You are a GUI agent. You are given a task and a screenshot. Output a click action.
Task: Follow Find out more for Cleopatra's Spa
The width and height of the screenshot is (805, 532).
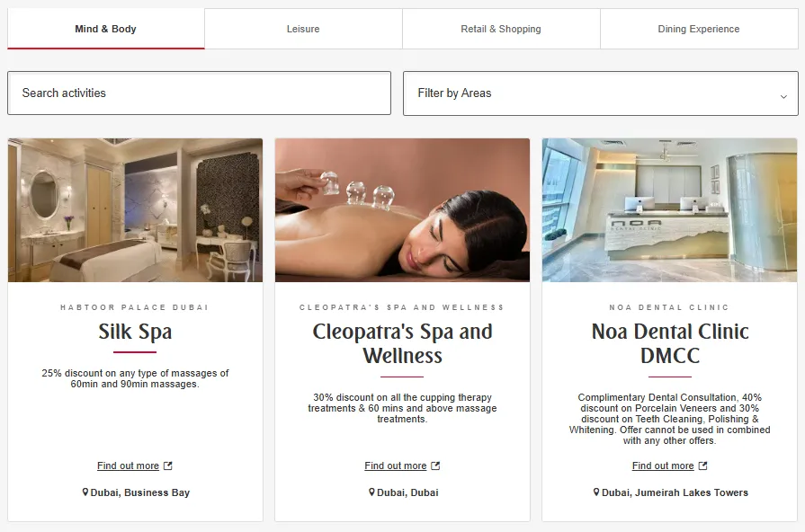tap(396, 465)
